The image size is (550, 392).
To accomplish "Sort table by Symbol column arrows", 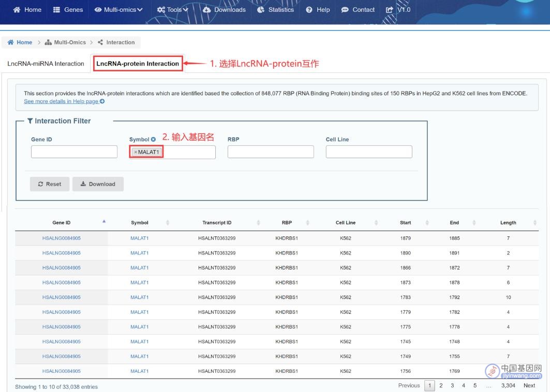I will coord(167,223).
